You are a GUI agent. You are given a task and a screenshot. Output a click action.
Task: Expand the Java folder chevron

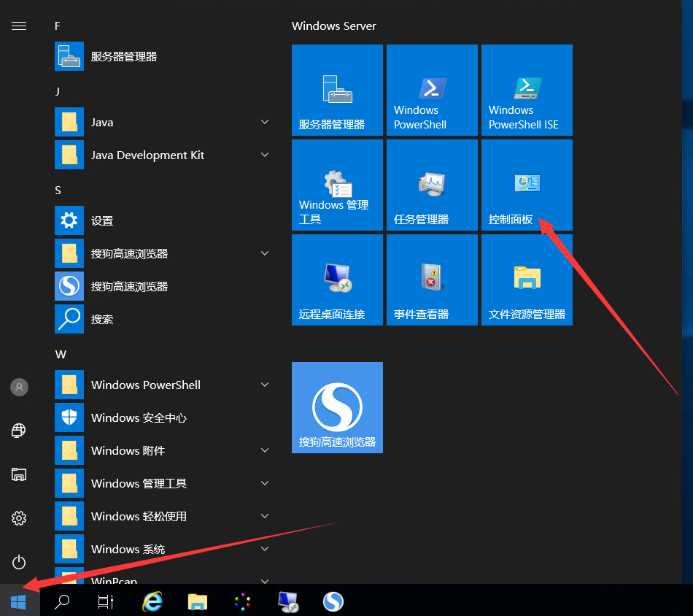tap(265, 122)
